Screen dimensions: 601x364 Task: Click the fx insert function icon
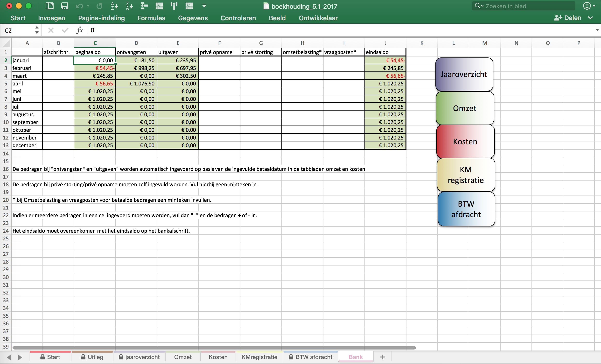tap(80, 30)
